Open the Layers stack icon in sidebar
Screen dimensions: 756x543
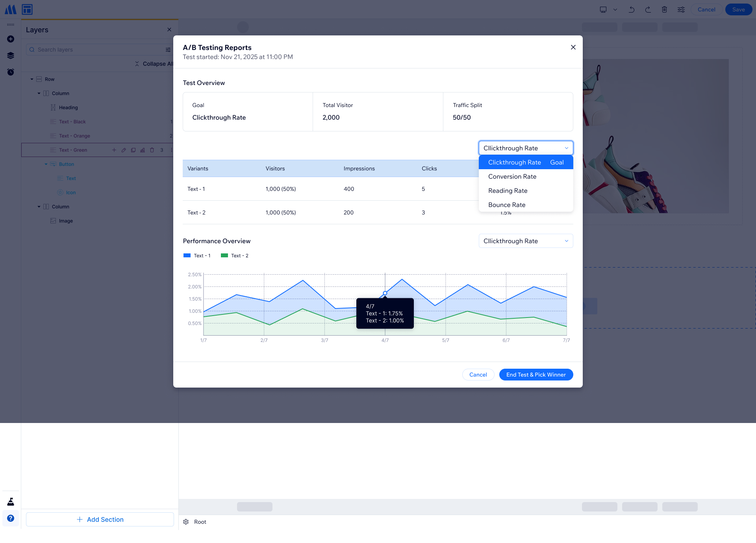[x=11, y=55]
